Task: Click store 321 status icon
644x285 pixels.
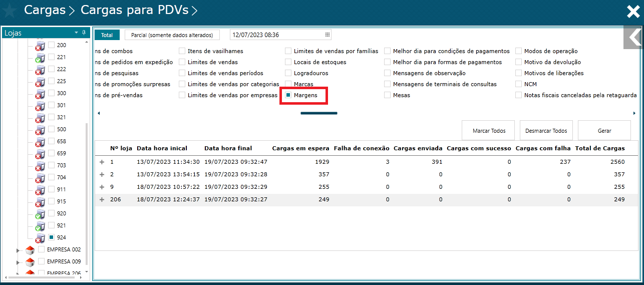Action: [x=40, y=118]
